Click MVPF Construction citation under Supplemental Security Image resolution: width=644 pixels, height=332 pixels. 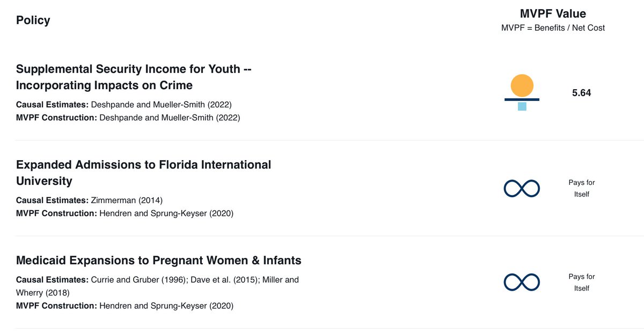pos(170,118)
